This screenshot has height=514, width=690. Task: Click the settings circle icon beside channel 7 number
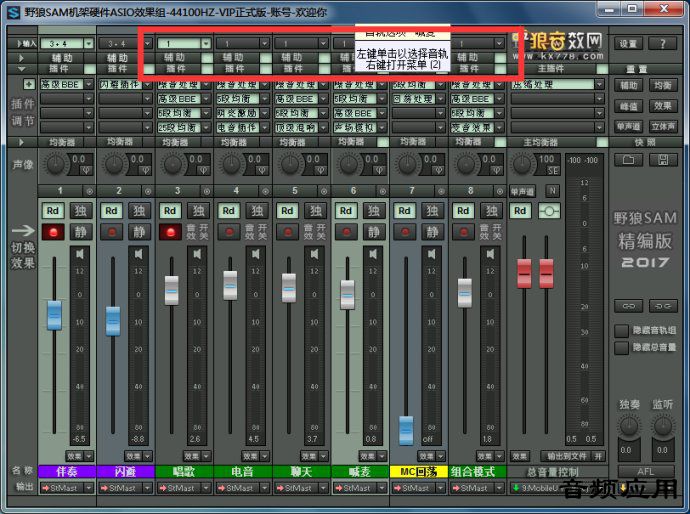tap(441, 191)
